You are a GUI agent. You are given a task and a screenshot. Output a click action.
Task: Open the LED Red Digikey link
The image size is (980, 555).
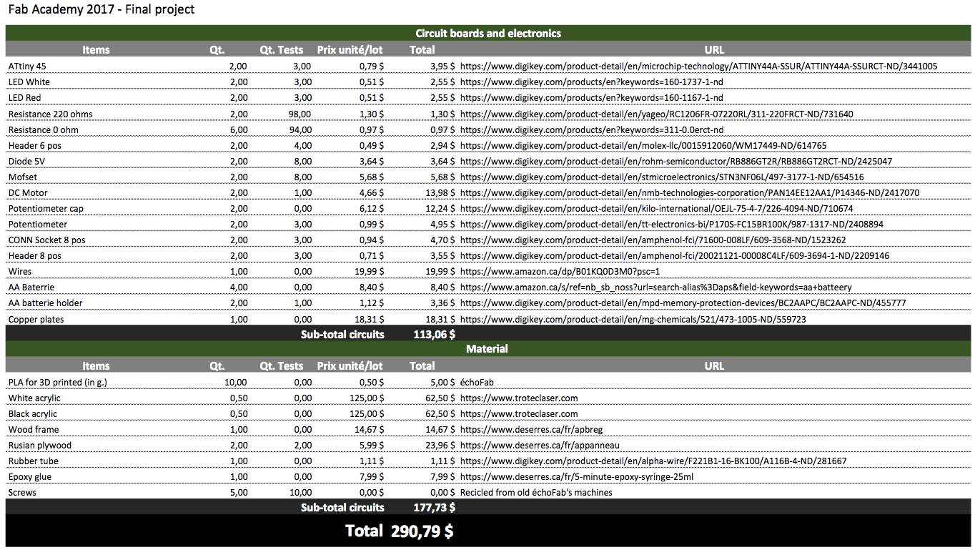591,97
